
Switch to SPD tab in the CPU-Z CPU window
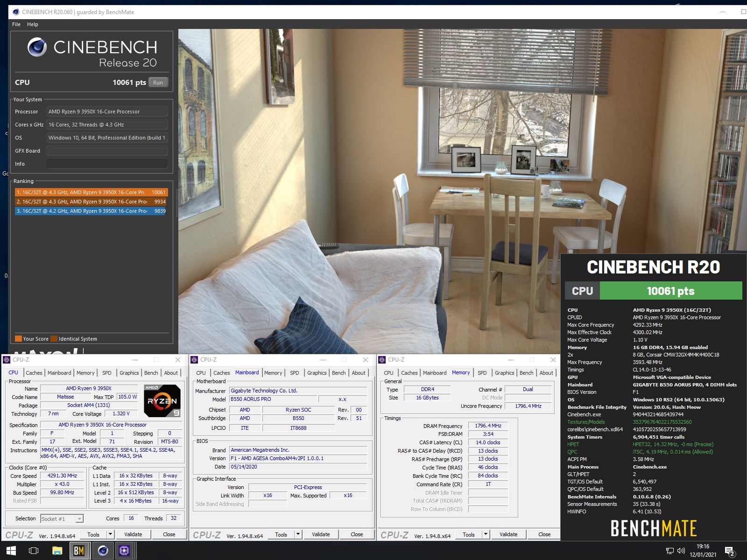[107, 373]
